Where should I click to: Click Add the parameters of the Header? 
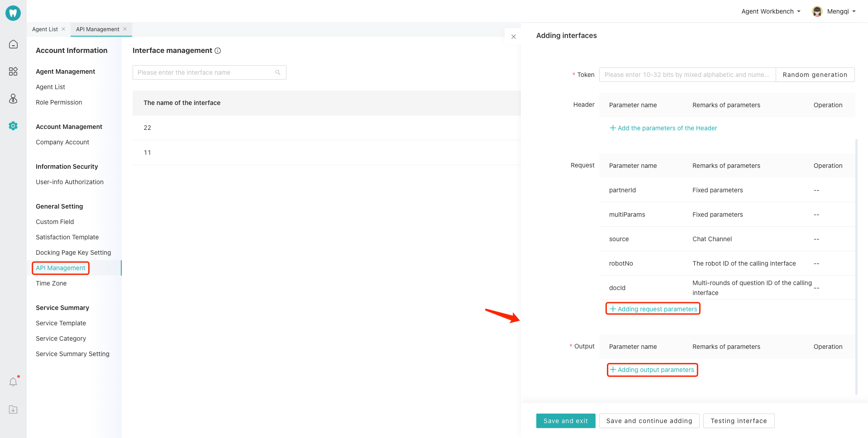coord(663,128)
